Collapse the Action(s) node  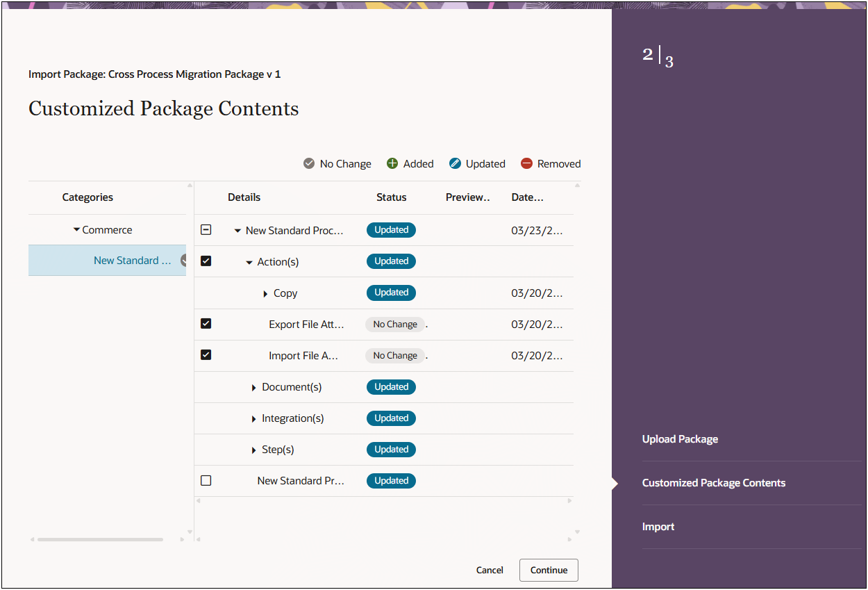pos(249,263)
